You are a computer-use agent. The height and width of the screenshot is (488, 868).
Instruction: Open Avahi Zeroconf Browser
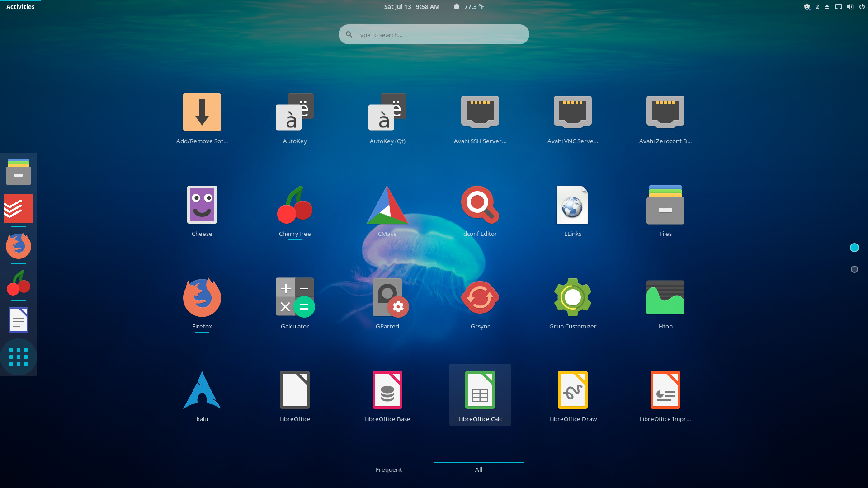tap(665, 118)
